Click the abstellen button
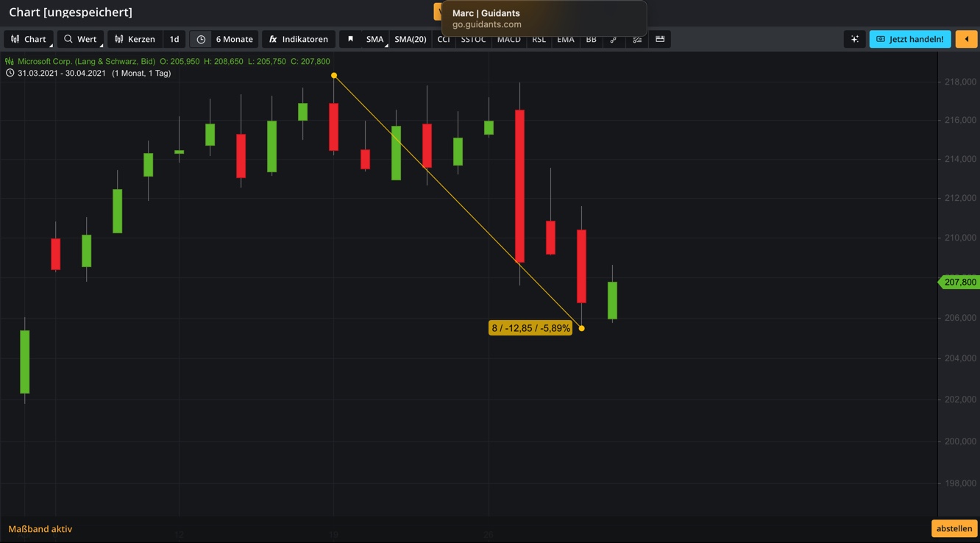The image size is (980, 543). [x=954, y=528]
